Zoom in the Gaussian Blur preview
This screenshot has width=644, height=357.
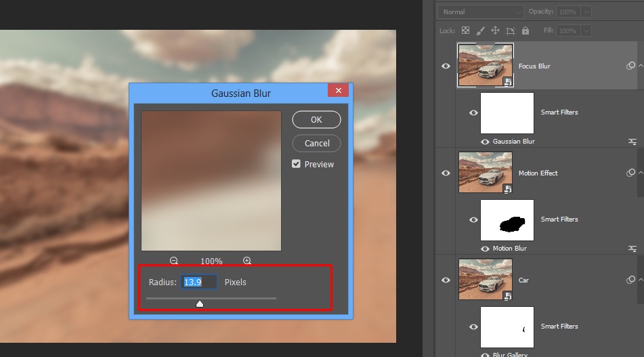pos(247,261)
